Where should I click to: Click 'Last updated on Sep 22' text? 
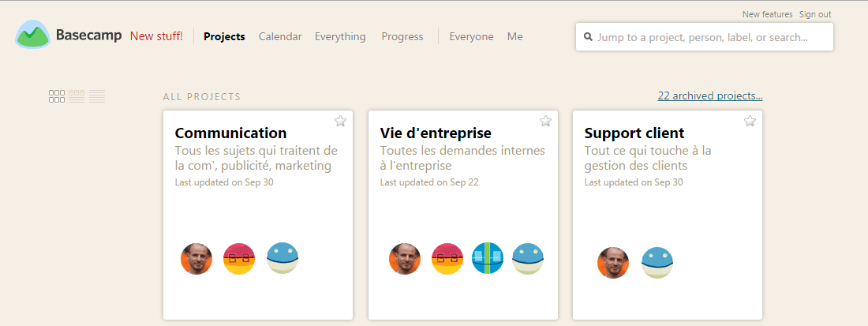click(x=429, y=182)
